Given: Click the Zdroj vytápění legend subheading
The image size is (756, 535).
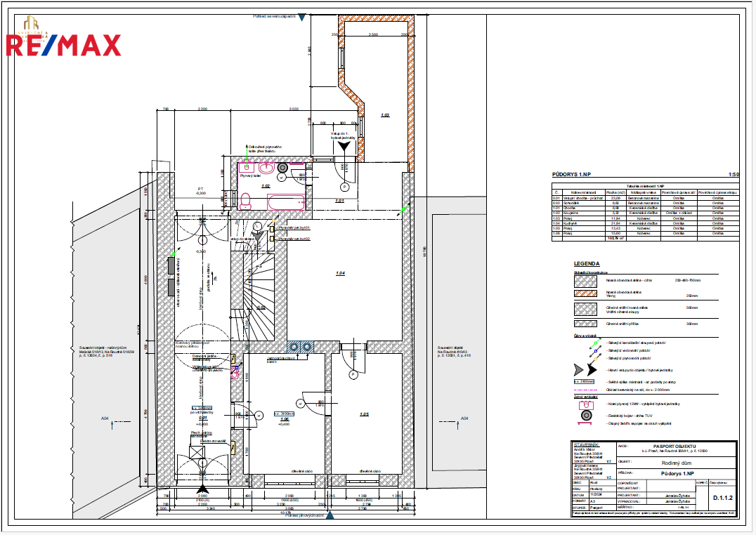Looking at the screenshot, I should [x=585, y=397].
